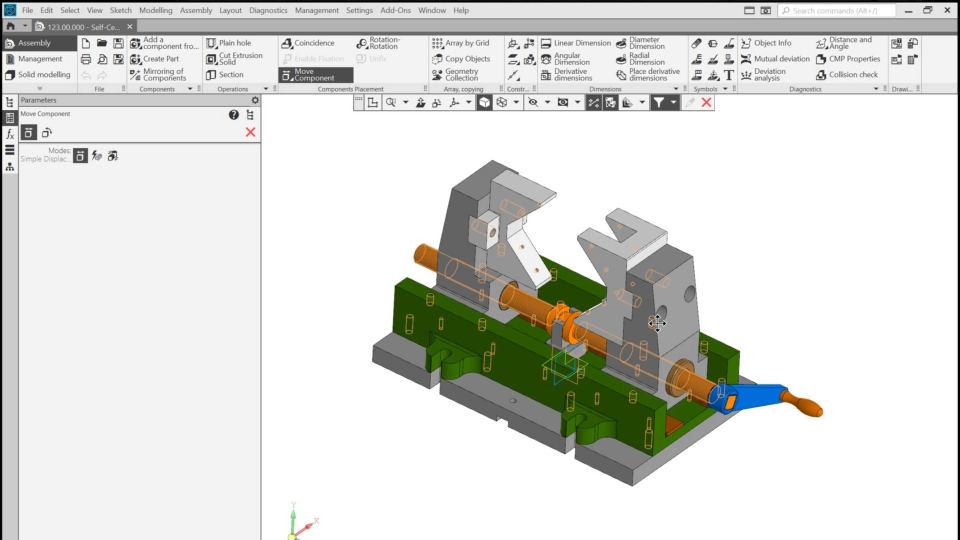Open the zoom options dropdown arrow
The height and width of the screenshot is (540, 960).
click(404, 102)
